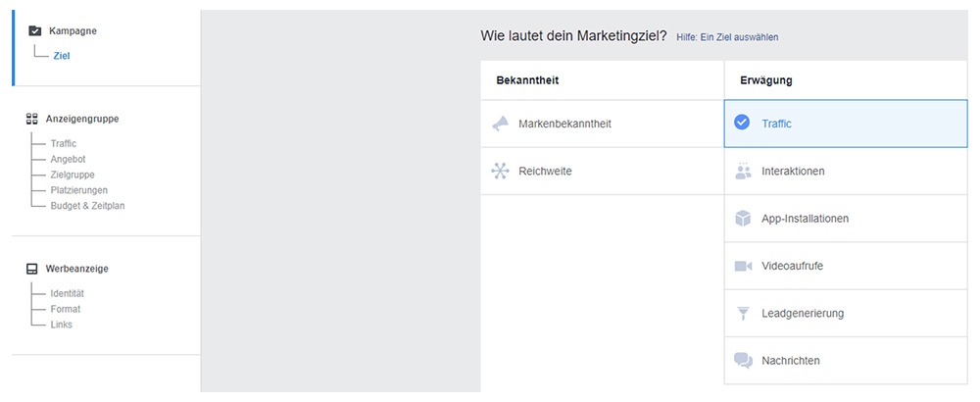Click the Interaktionen people icon
980x402 pixels.
[743, 172]
